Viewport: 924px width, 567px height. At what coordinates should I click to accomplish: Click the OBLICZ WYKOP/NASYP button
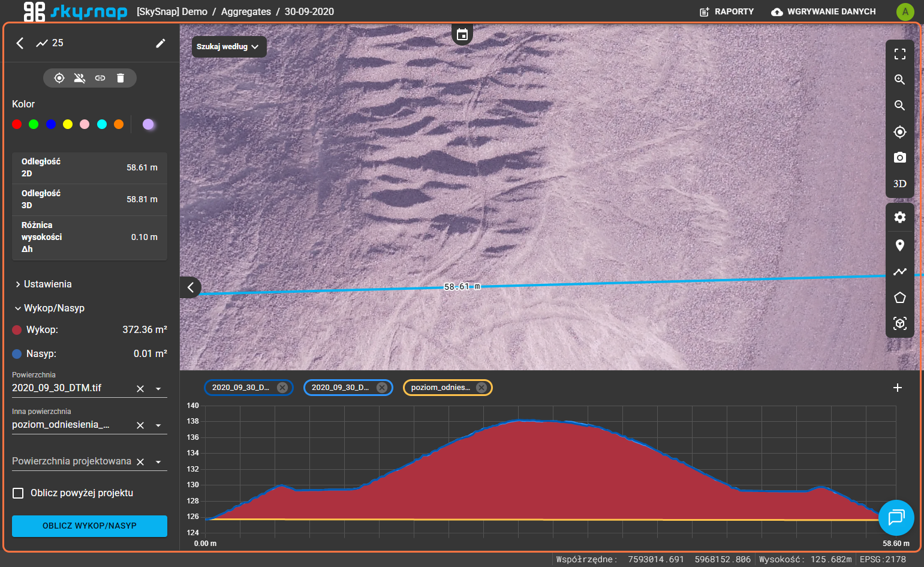89,526
